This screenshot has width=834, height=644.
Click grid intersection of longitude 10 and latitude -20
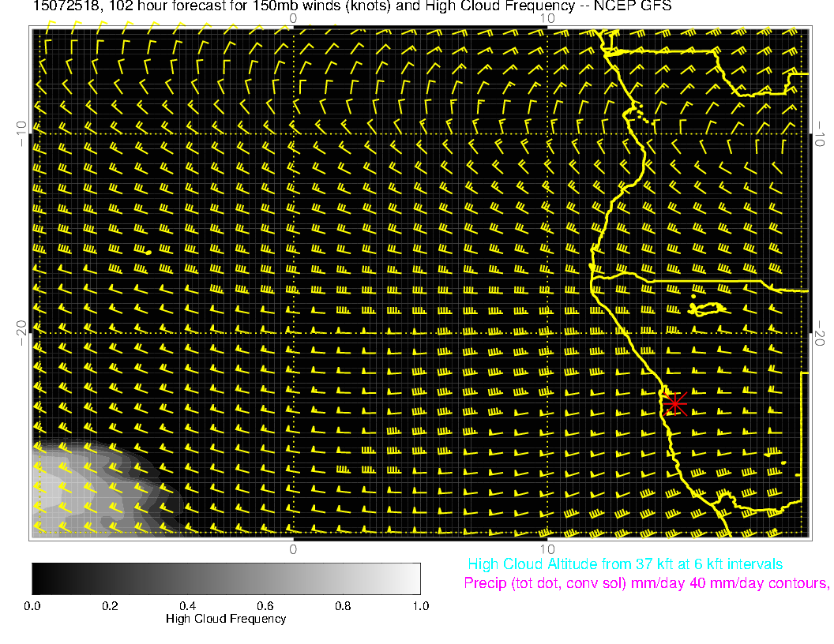pos(547,333)
